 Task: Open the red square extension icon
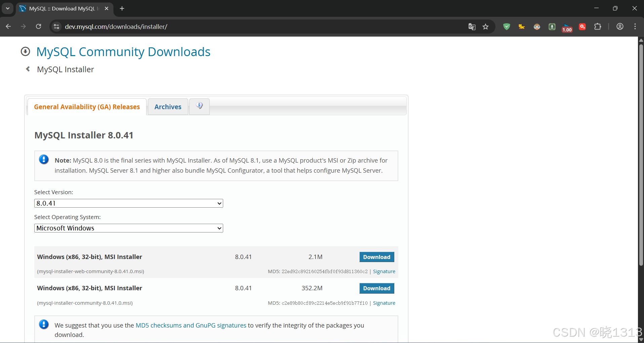click(582, 27)
